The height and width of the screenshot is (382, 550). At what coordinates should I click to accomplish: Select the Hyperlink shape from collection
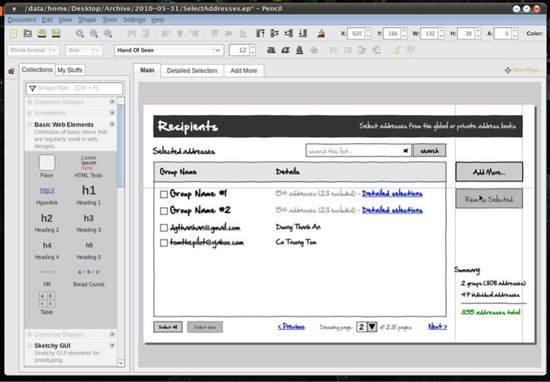coord(47,195)
